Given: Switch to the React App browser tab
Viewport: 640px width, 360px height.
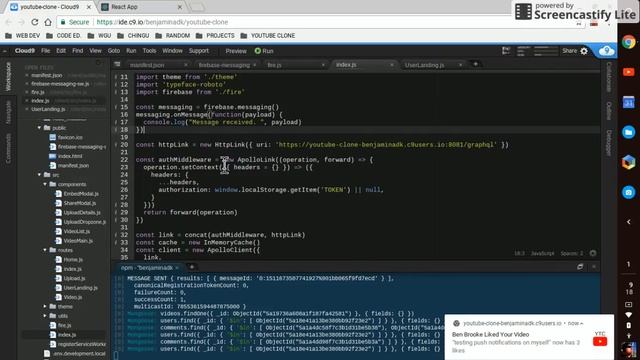Looking at the screenshot, I should (141, 7).
